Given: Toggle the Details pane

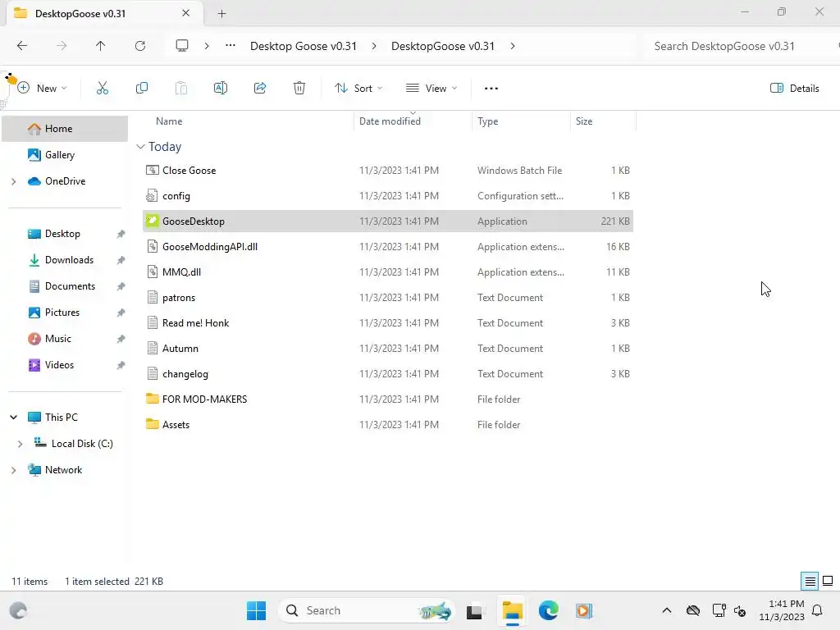Looking at the screenshot, I should click(795, 89).
